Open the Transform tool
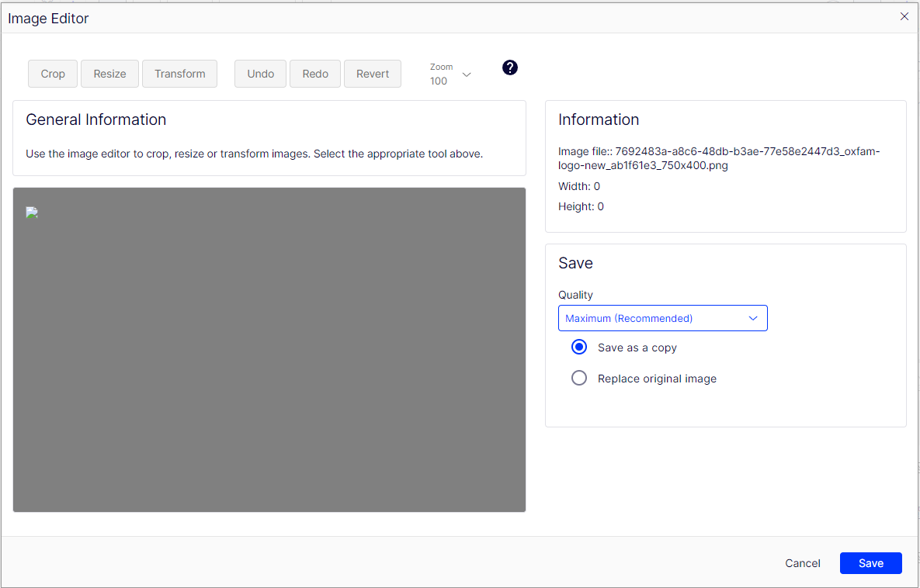 pos(179,74)
